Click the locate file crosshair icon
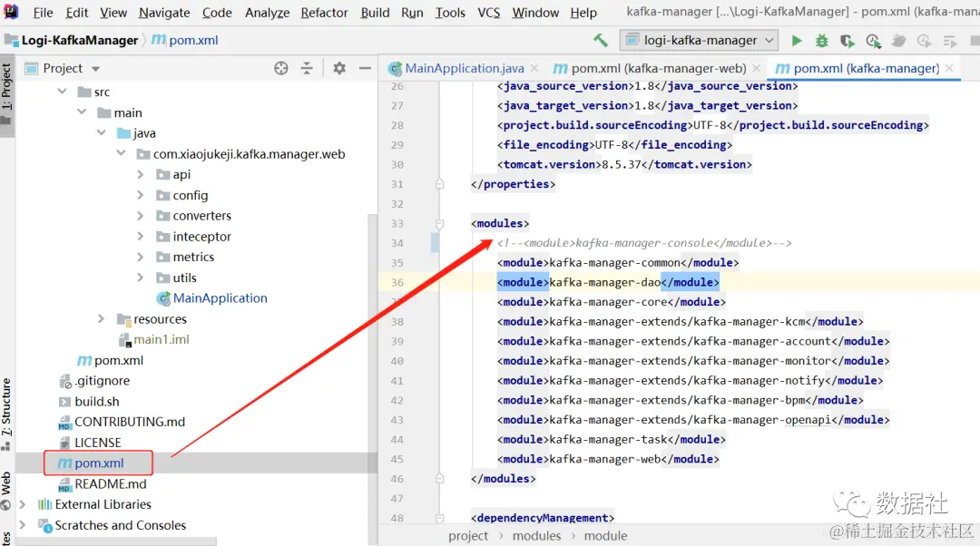Viewport: 980px width, 546px height. (x=281, y=68)
